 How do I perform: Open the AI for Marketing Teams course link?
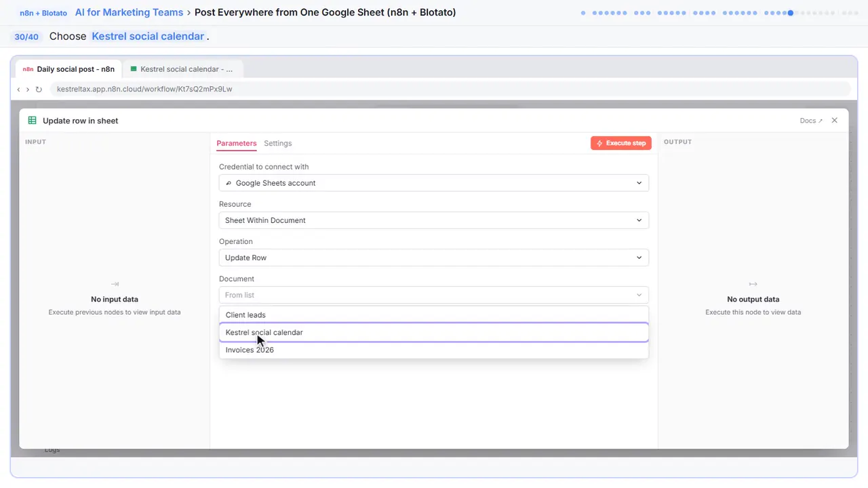(129, 12)
